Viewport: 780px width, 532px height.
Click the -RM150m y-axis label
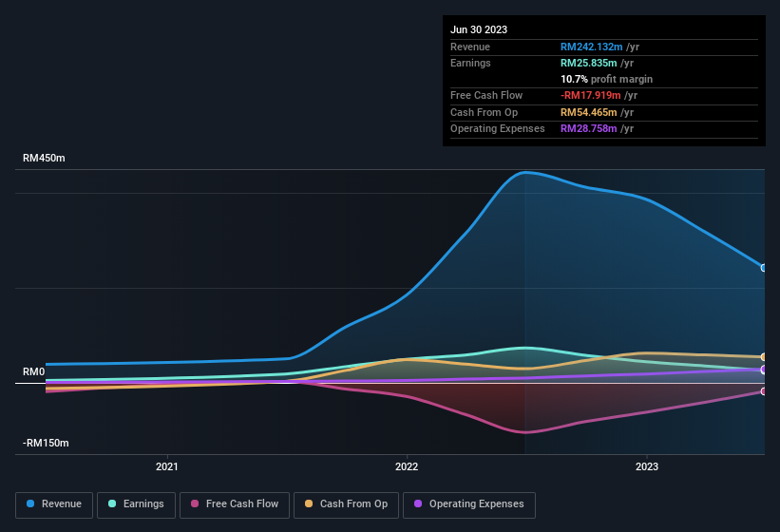pyautogui.click(x=46, y=443)
